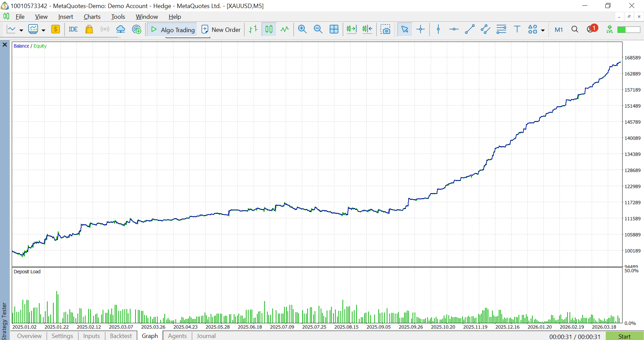The image size is (644, 340).
Task: Click the line chart type icon
Action: pos(11,30)
